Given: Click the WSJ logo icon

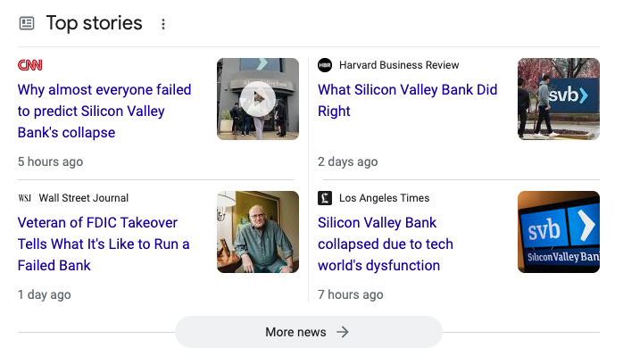Looking at the screenshot, I should pyautogui.click(x=25, y=198).
